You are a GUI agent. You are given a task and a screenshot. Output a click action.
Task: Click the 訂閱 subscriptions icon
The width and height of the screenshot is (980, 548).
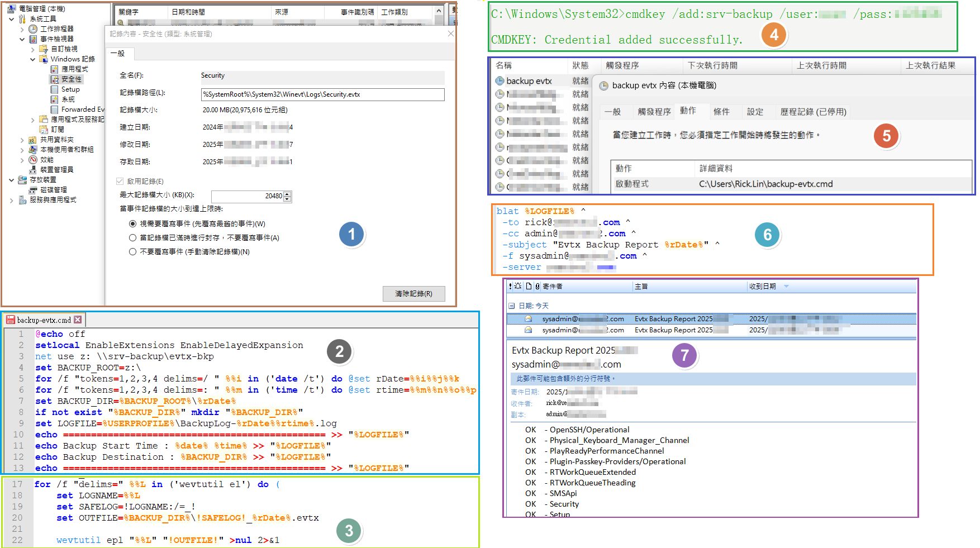pos(44,130)
